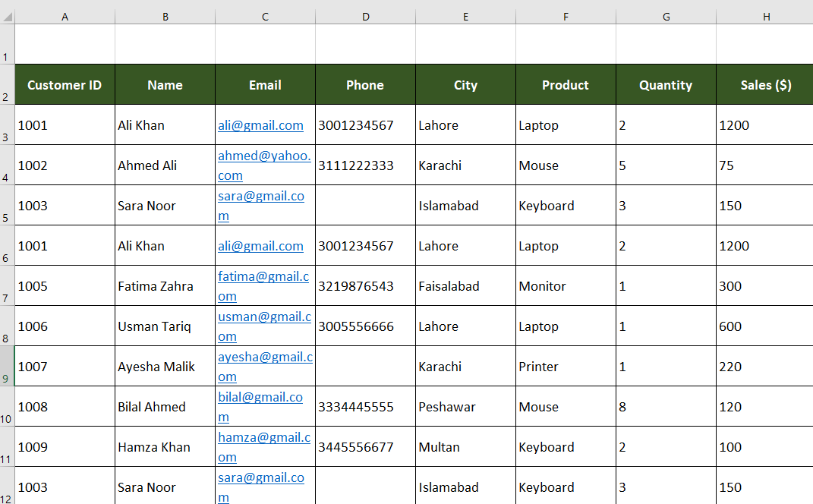Select the sales value 300
813x504 pixels.
pos(764,285)
